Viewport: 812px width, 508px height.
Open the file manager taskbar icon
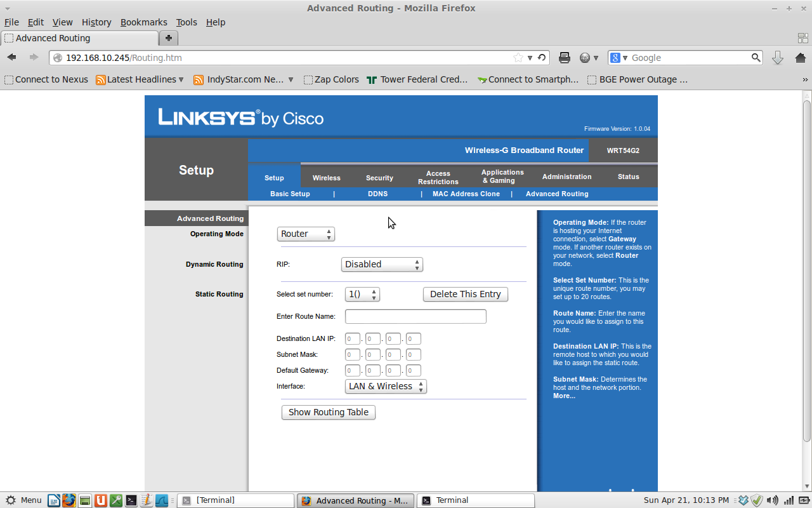84,500
